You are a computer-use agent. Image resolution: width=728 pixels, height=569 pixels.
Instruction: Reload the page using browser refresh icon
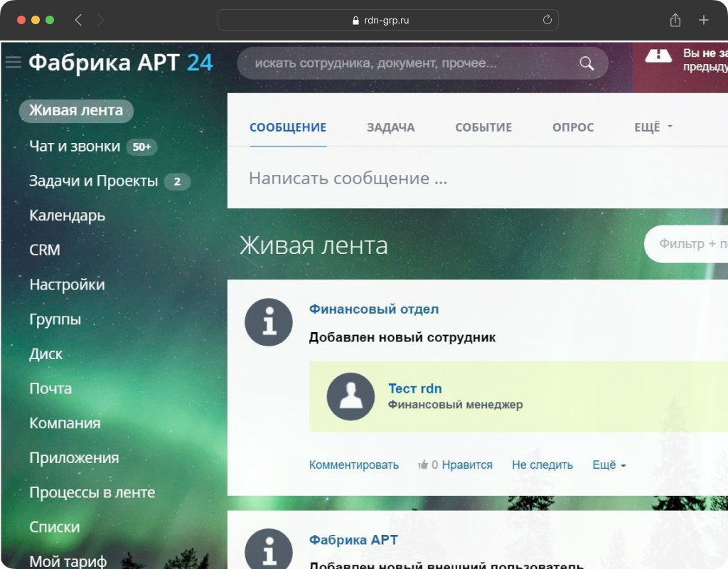pos(547,21)
